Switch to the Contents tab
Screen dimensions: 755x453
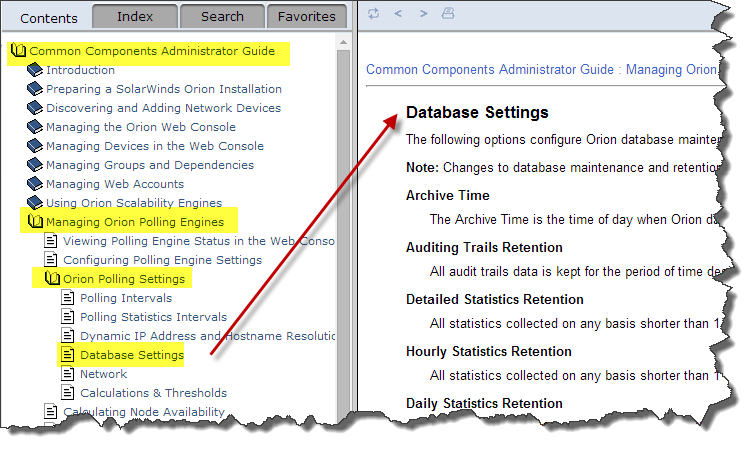(x=48, y=18)
